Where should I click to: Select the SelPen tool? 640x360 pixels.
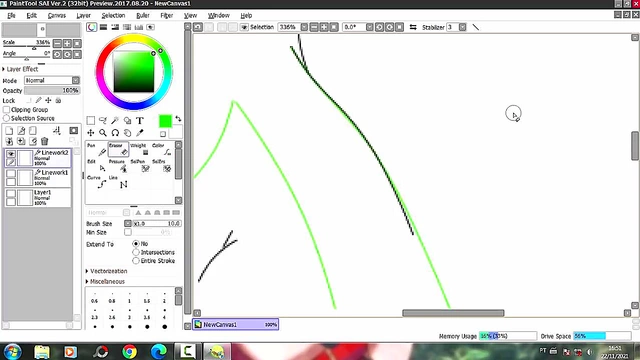click(x=140, y=166)
